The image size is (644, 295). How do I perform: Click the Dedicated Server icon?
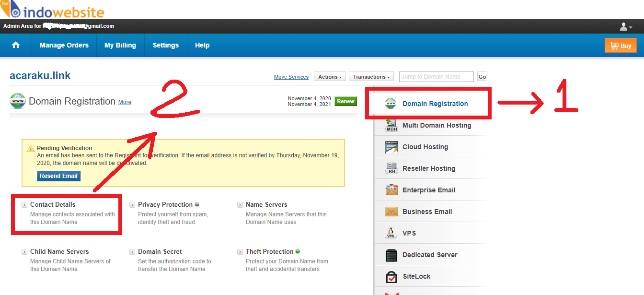coord(391,255)
